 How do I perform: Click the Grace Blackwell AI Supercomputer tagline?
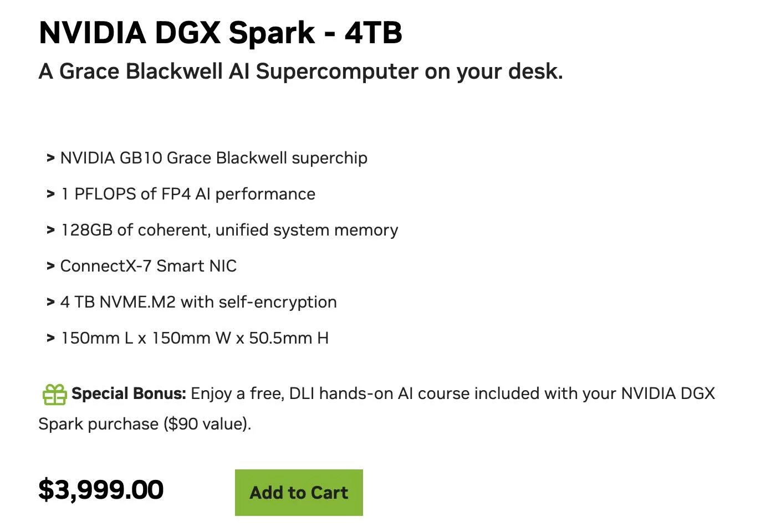(300, 71)
